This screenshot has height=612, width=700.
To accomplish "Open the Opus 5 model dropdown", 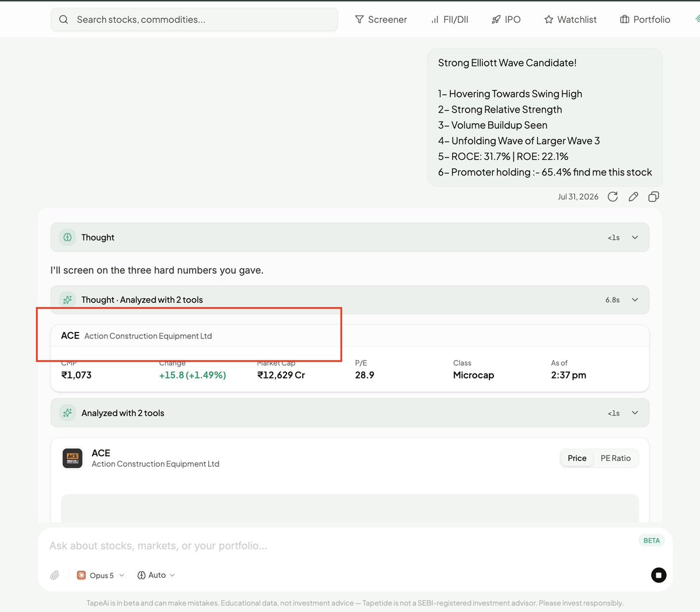I will pos(101,575).
